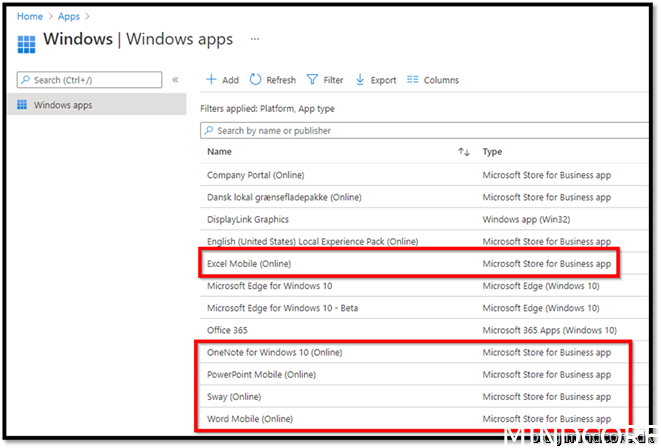Select the Office 365 app entry
The image size is (661, 448).
click(x=227, y=330)
